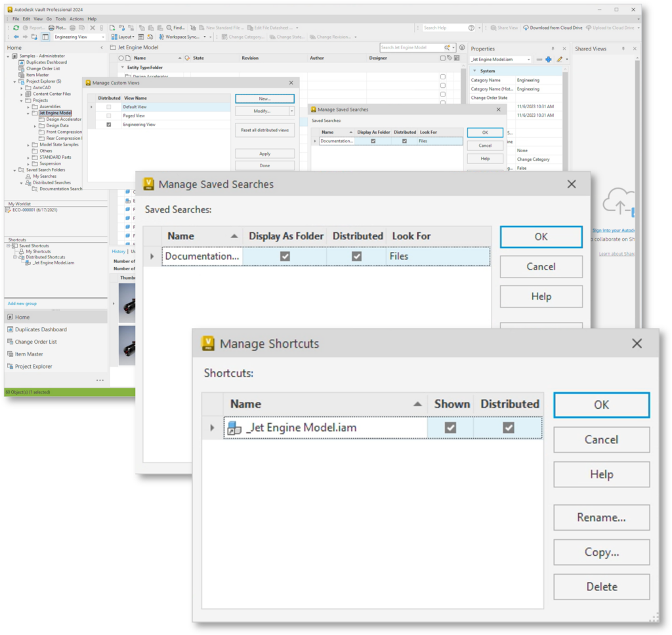672x635 pixels.
Task: Click New... in Manage Custom Views
Action: click(x=265, y=99)
